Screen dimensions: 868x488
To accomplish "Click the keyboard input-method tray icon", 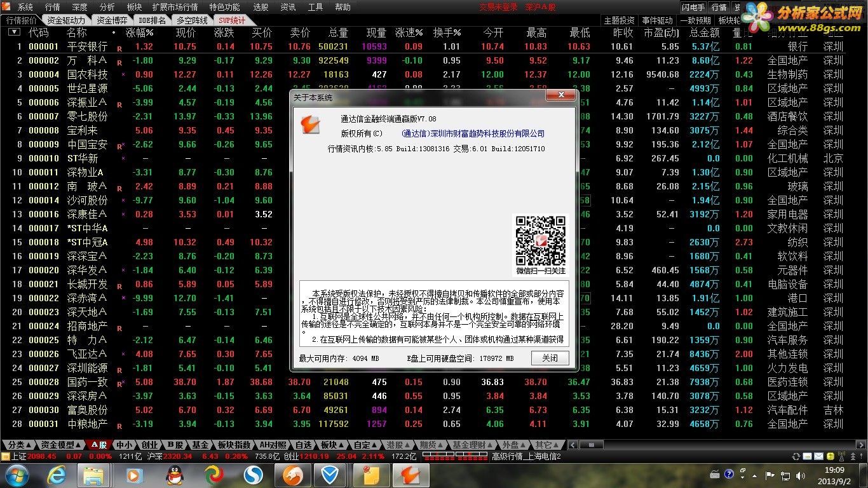I will point(715,474).
